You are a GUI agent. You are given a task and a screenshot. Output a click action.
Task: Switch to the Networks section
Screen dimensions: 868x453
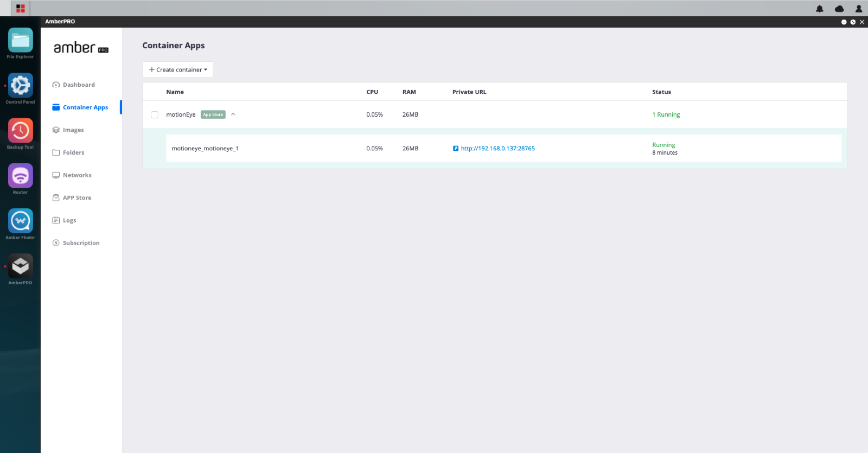(77, 175)
